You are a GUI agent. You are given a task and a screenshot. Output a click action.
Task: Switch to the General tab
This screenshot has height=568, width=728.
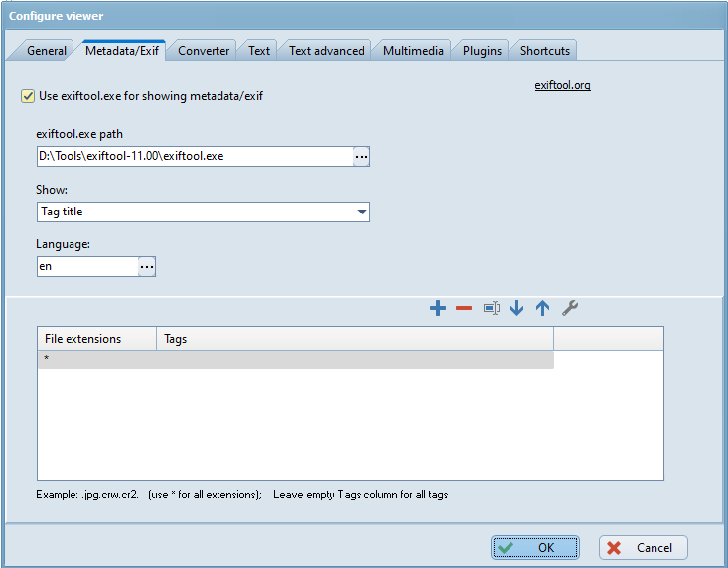click(x=47, y=51)
